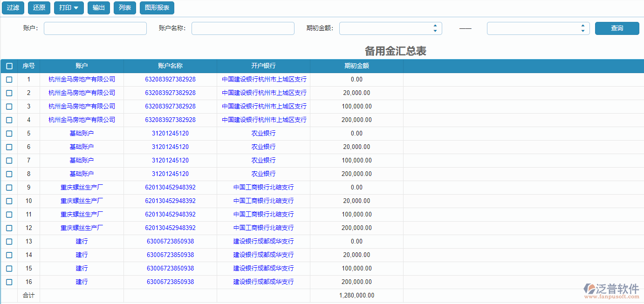The image size is (644, 304).
Task: Open the 建行 account link in row 13
Action: [82, 241]
